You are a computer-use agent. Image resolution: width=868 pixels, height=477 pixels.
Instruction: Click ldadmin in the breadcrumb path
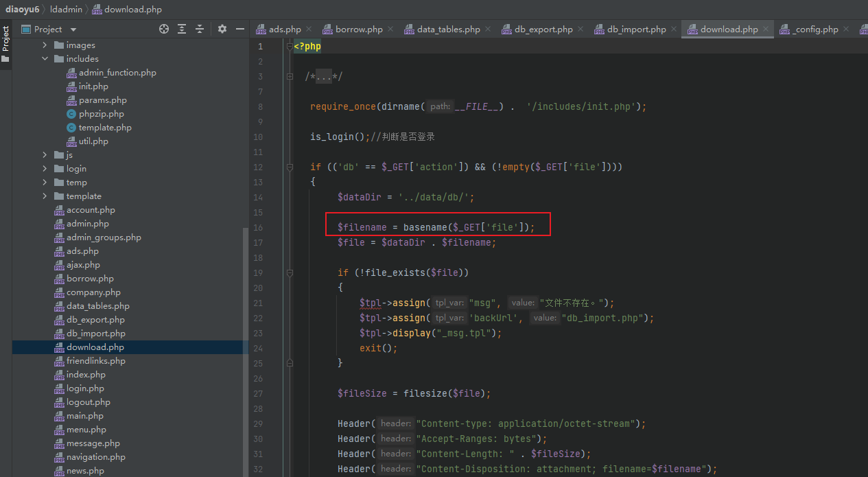click(66, 10)
